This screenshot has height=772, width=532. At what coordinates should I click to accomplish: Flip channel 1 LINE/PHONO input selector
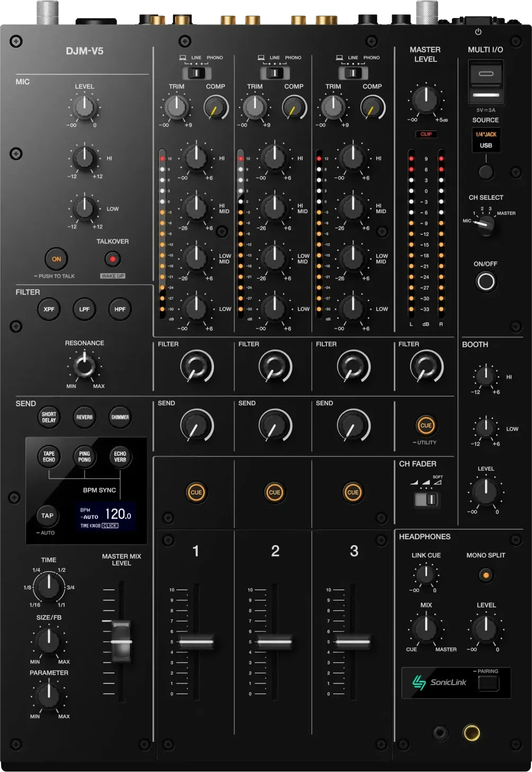coord(197,73)
